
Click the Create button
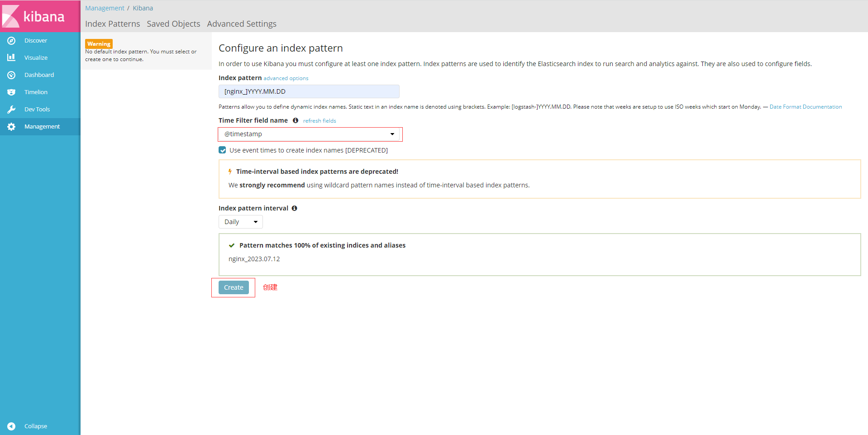(x=234, y=287)
